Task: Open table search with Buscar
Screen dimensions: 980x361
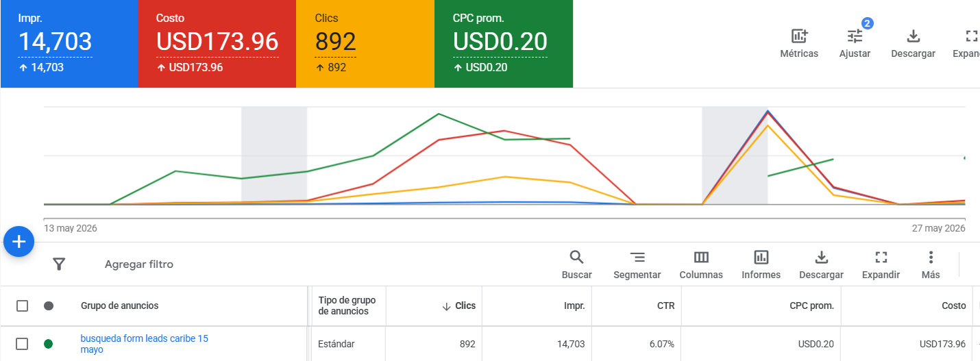Action: [576, 264]
